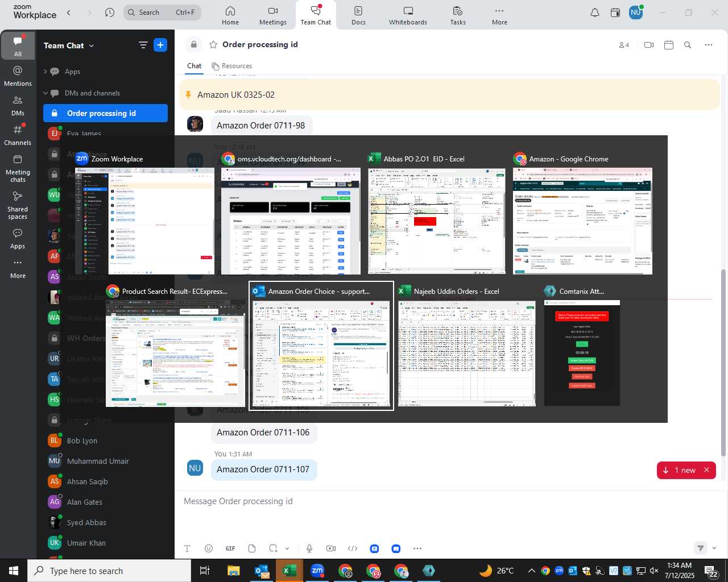
Task: Click the history clock icon
Action: point(110,13)
